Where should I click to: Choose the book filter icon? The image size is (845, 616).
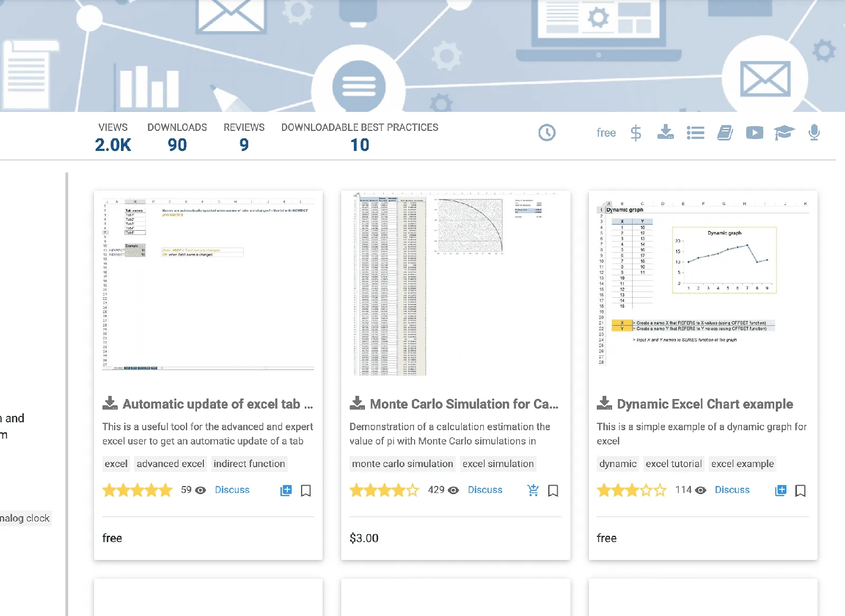pyautogui.click(x=725, y=133)
